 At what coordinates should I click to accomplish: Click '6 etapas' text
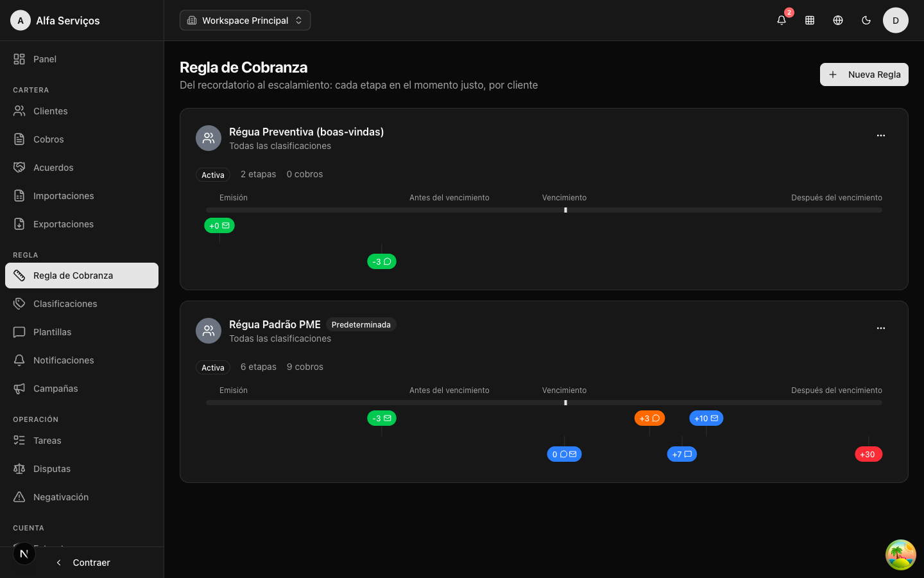tap(259, 367)
